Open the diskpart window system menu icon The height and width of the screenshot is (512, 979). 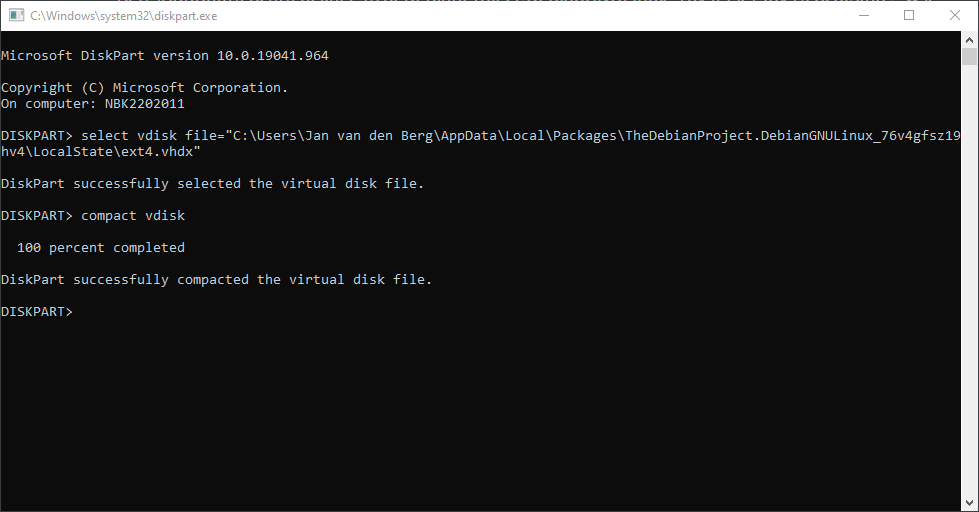pyautogui.click(x=16, y=16)
